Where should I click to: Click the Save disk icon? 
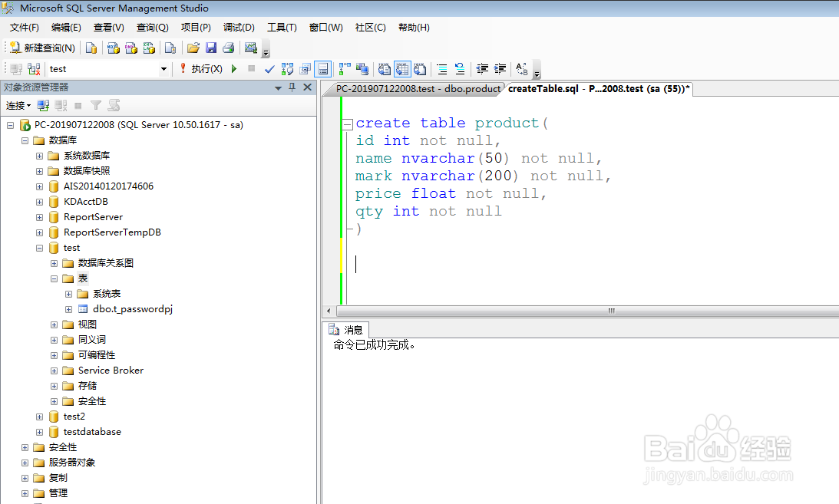211,48
